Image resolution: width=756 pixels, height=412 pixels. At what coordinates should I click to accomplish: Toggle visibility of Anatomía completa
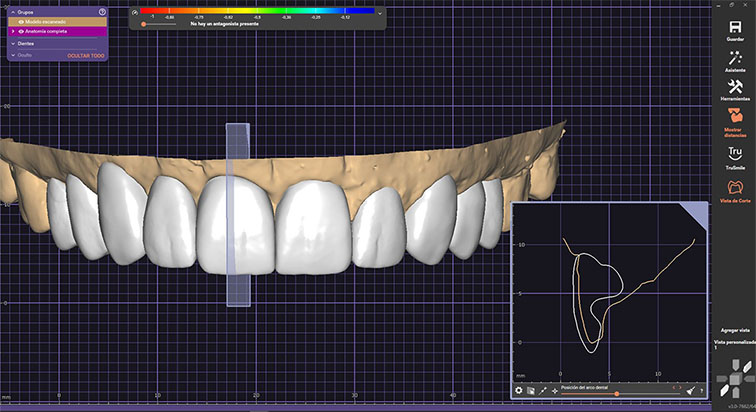coord(21,31)
